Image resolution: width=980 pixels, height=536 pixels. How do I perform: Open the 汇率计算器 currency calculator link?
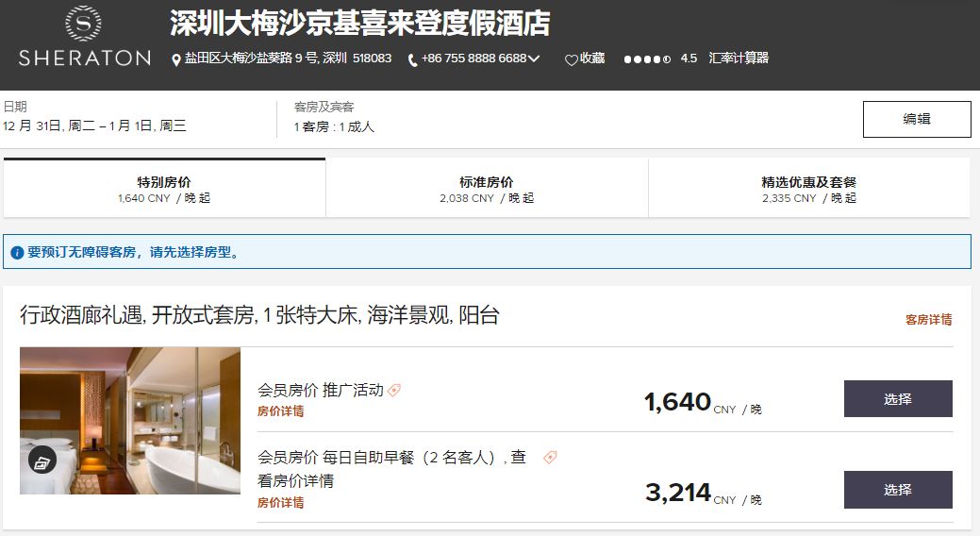point(739,59)
